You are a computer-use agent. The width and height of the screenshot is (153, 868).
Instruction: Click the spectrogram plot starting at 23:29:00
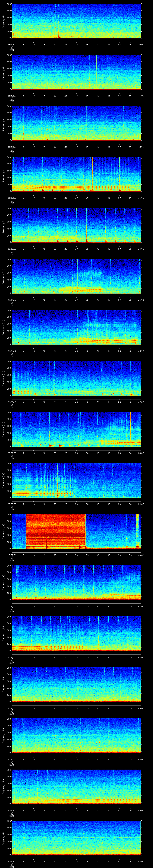(x=77, y=21)
